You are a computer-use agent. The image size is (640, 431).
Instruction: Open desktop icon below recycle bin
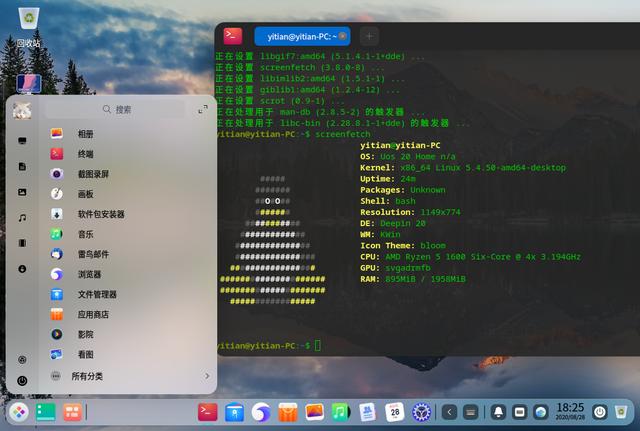[x=29, y=83]
